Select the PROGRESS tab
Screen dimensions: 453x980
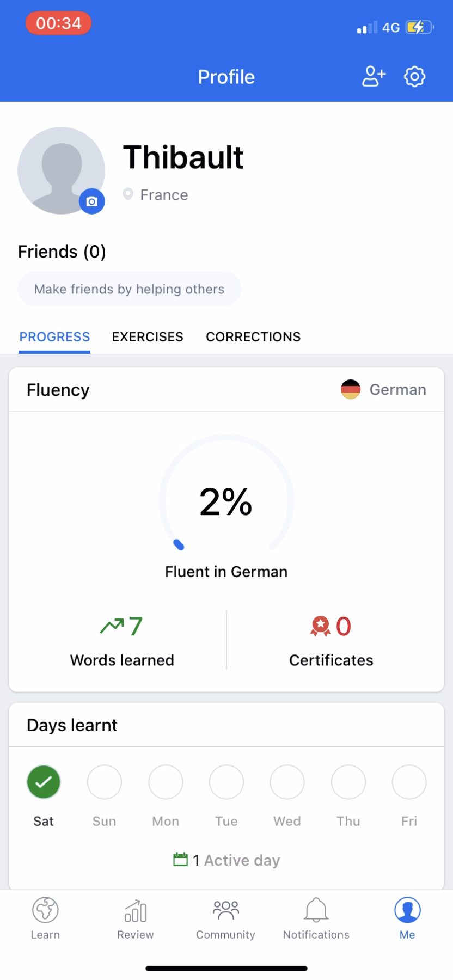click(x=54, y=337)
